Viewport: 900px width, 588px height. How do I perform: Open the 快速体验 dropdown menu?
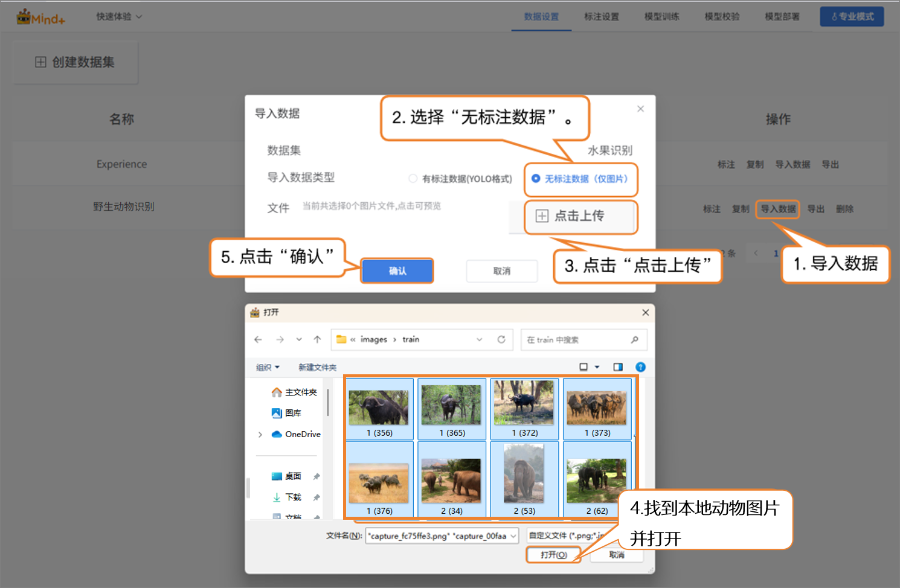(x=119, y=17)
